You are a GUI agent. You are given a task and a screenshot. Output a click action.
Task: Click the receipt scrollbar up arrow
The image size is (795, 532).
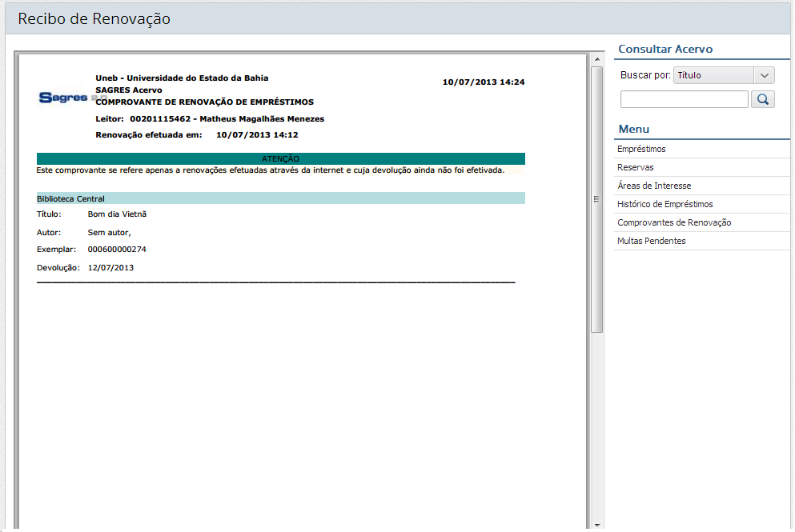pos(596,60)
